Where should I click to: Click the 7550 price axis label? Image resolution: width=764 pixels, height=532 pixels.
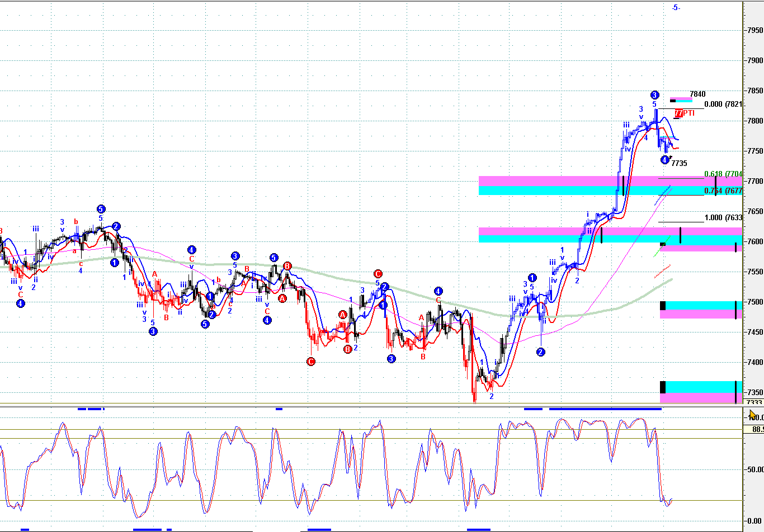755,272
